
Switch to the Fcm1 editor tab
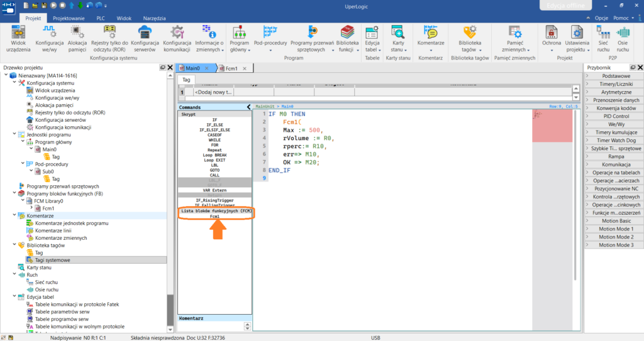pos(231,68)
